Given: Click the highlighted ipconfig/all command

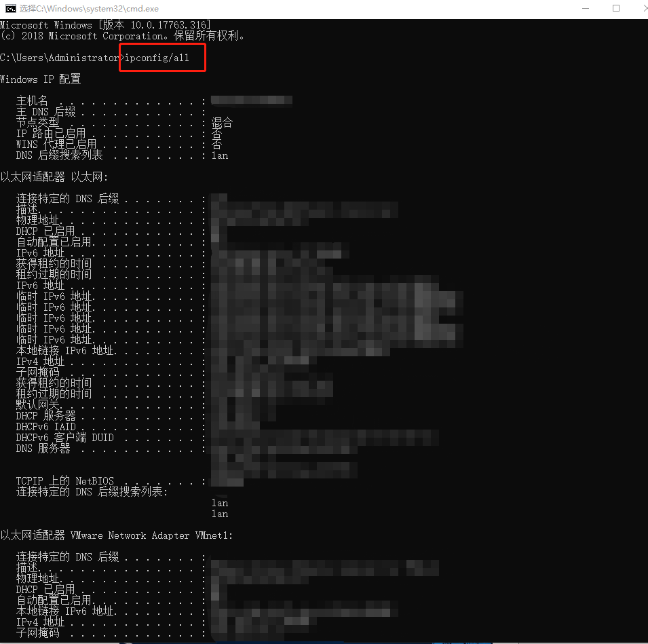Looking at the screenshot, I should tap(157, 58).
